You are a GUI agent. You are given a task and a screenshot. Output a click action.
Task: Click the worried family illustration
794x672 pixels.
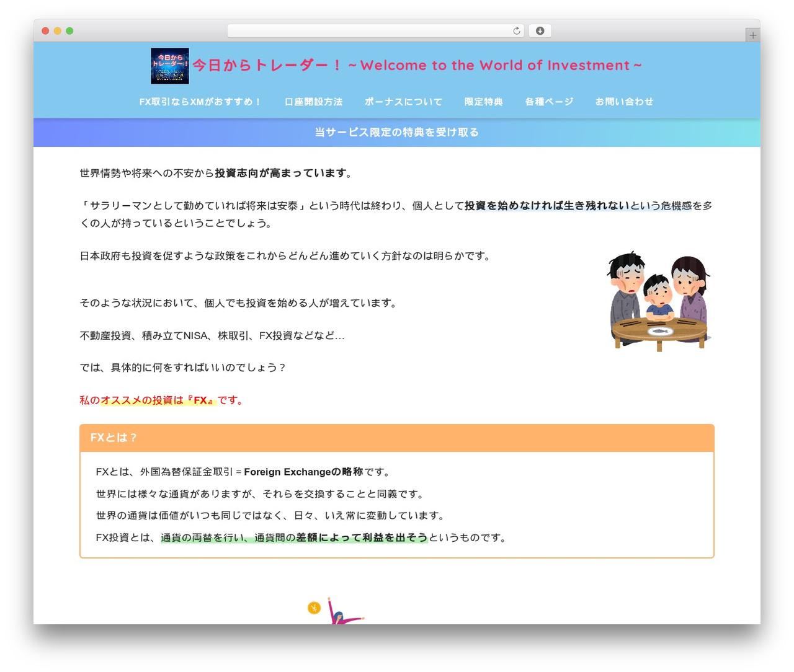[659, 301]
